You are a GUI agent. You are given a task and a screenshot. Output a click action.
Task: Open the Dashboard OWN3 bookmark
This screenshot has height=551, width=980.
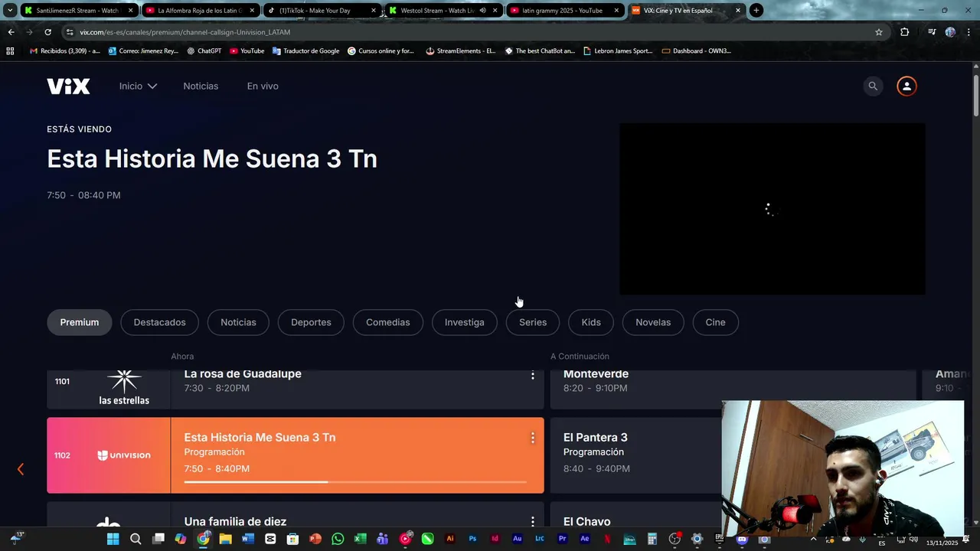point(697,51)
